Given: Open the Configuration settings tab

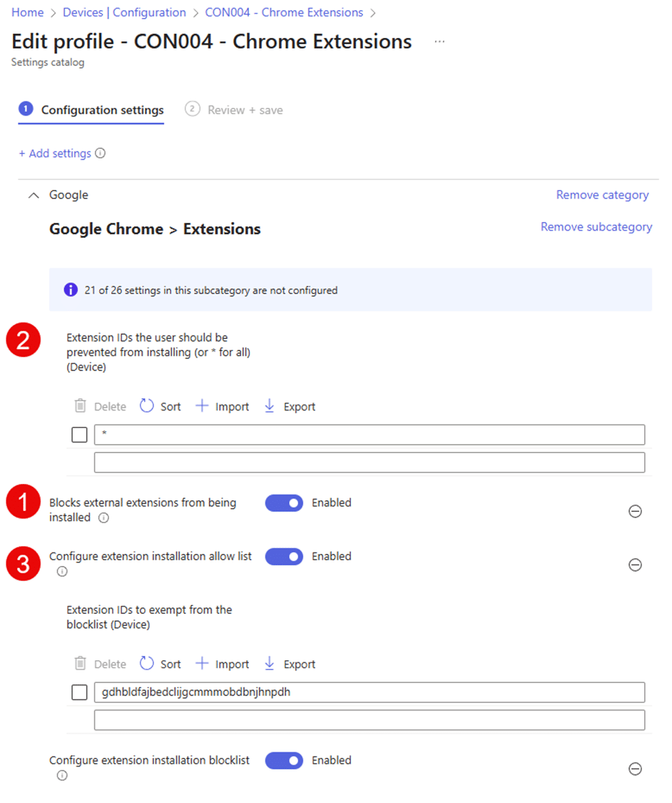Looking at the screenshot, I should [102, 110].
